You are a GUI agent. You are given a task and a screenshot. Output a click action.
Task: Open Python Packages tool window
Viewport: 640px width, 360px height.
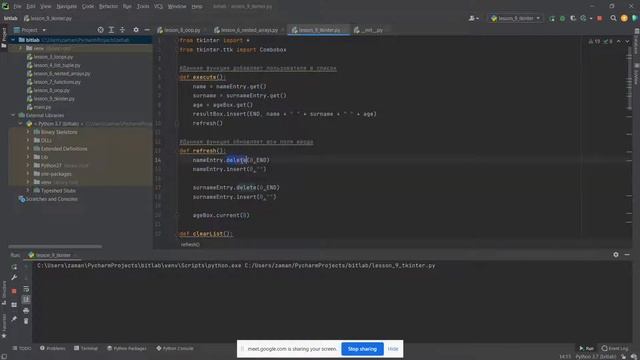pos(127,348)
